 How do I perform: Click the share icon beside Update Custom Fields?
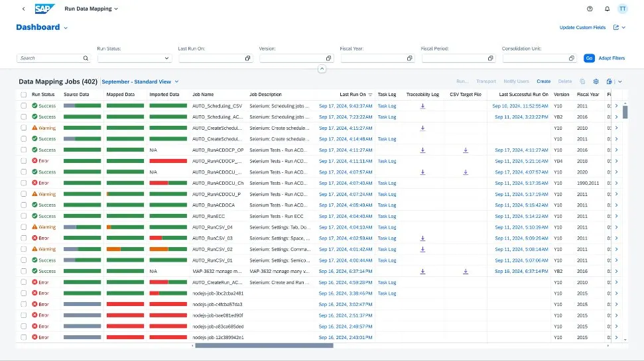(x=616, y=28)
